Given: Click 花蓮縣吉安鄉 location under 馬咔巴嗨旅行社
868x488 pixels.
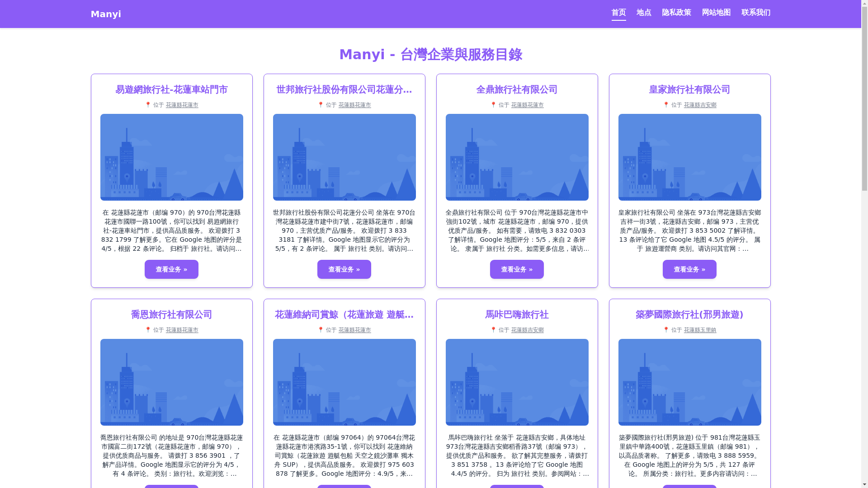Looking at the screenshot, I should point(527,330).
